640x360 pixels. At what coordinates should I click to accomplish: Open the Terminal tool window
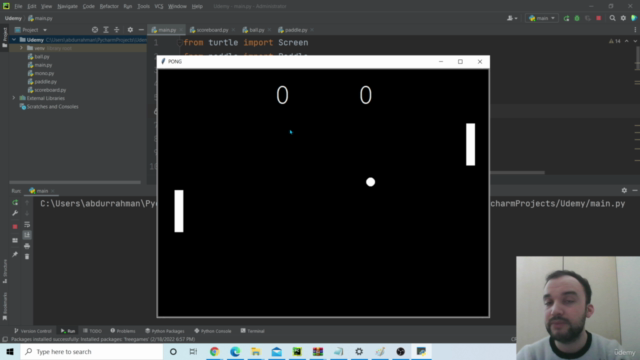[x=253, y=331]
